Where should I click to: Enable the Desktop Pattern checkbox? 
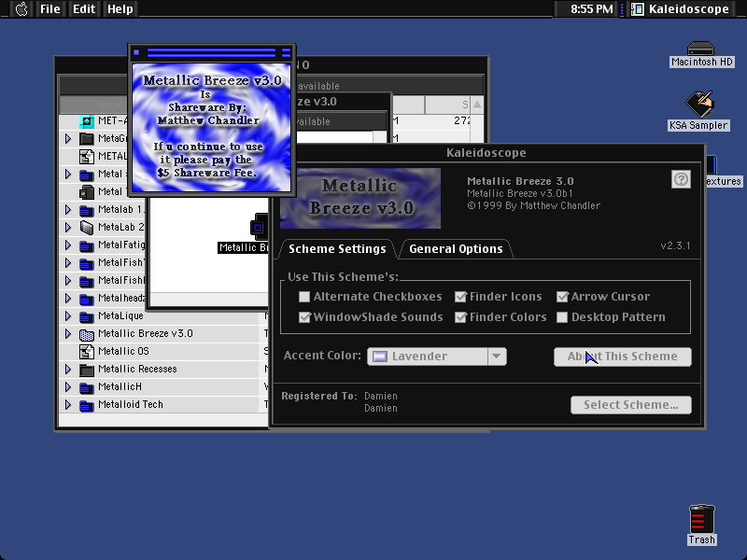click(x=562, y=317)
